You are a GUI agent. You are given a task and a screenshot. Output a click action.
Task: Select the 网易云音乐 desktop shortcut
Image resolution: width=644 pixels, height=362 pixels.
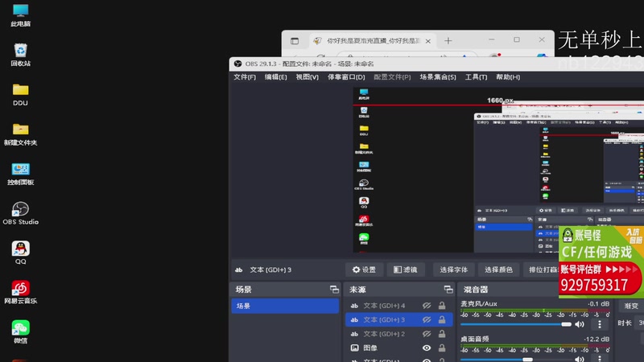click(x=21, y=292)
